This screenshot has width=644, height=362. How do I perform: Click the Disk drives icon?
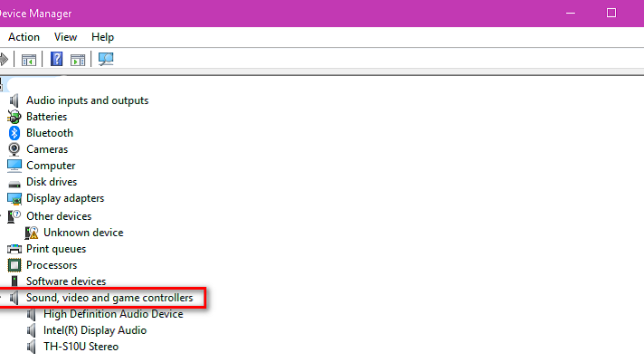tap(14, 183)
